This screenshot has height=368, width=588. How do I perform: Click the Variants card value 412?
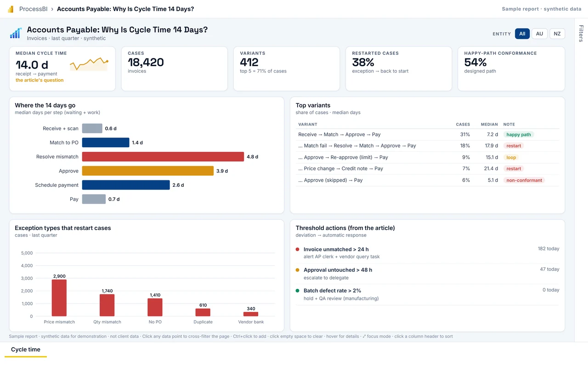[x=249, y=62]
